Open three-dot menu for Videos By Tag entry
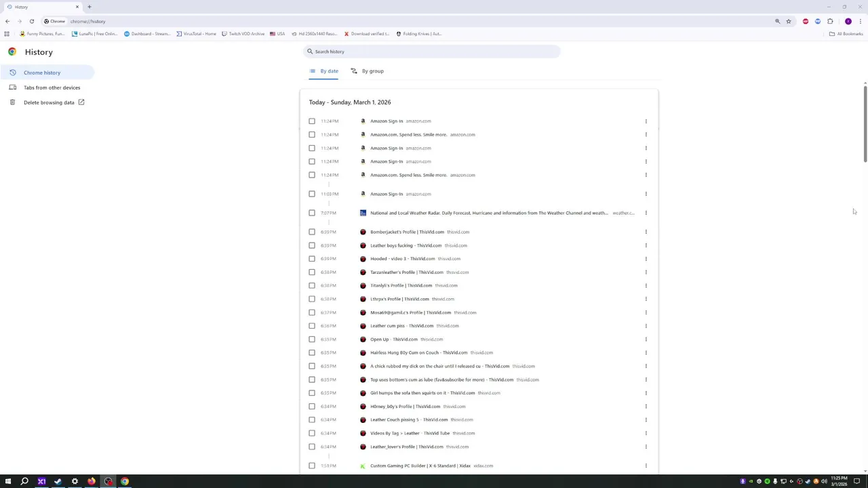 (x=646, y=433)
